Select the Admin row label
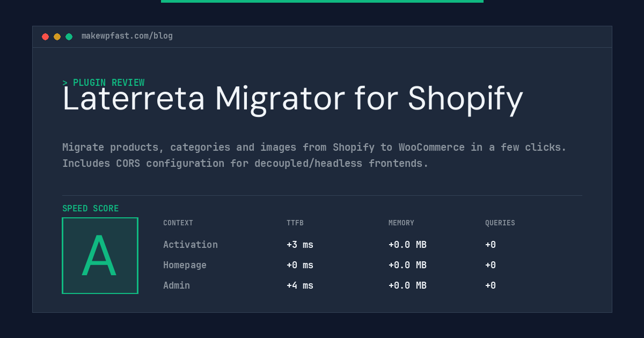 [177, 285]
